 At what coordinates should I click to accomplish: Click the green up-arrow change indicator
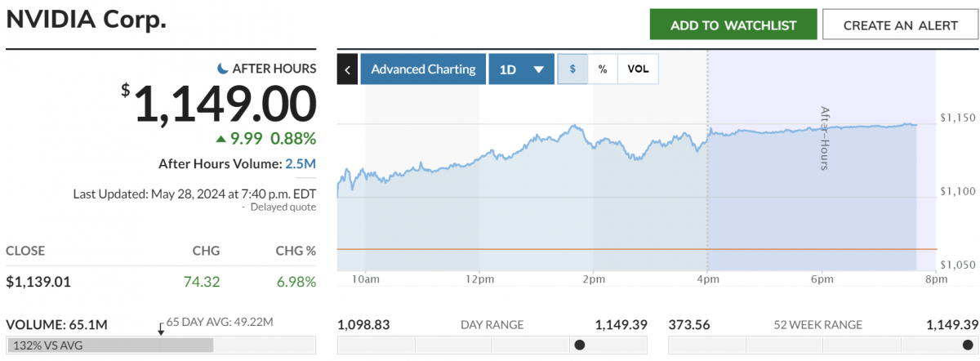coord(221,138)
